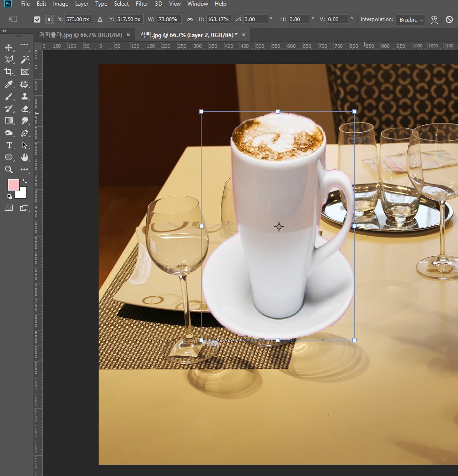This screenshot has height=476, width=458.
Task: Select the Clone Stamp tool
Action: tap(25, 96)
